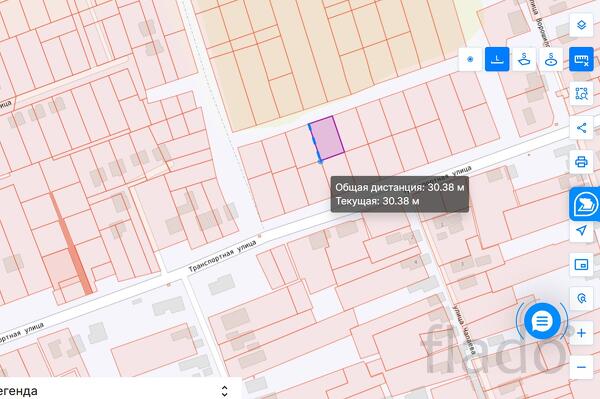Open the blue chat message bubble

[542, 321]
